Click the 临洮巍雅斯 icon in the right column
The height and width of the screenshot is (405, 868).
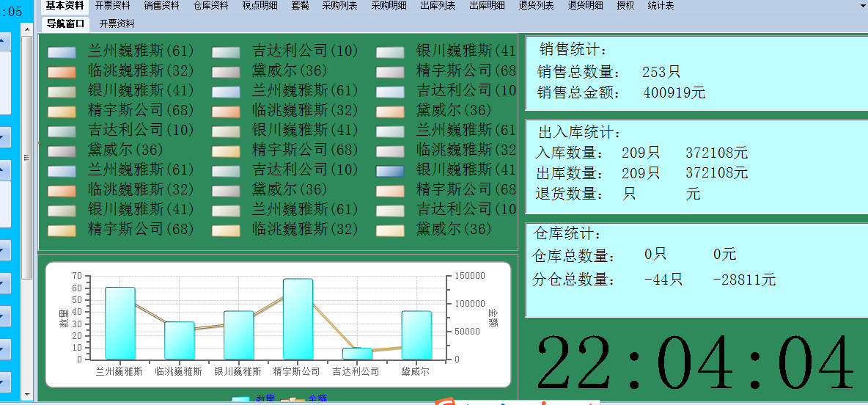pos(390,151)
